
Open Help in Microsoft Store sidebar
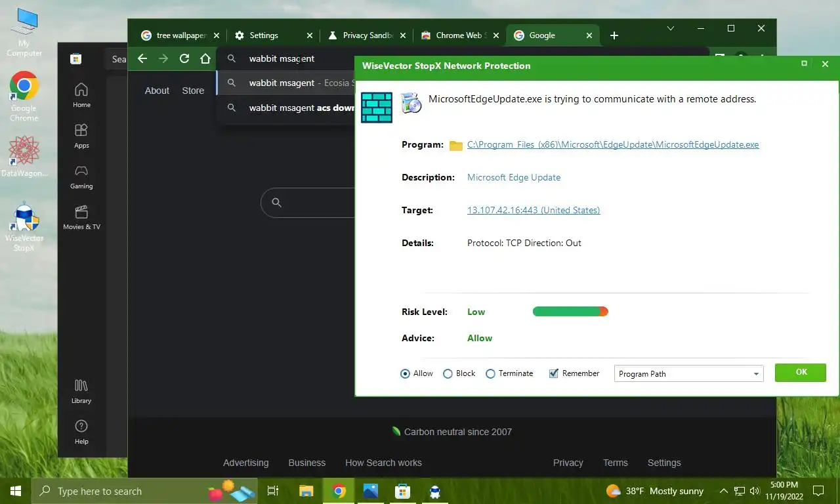point(81,432)
